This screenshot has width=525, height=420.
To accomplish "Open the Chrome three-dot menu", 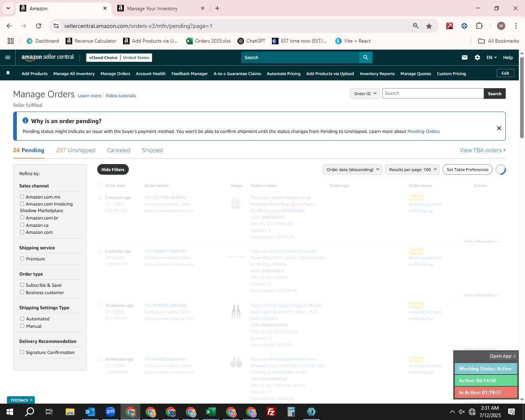I will (515, 26).
